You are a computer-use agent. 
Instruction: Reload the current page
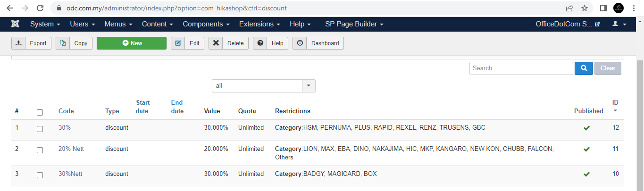[41, 8]
